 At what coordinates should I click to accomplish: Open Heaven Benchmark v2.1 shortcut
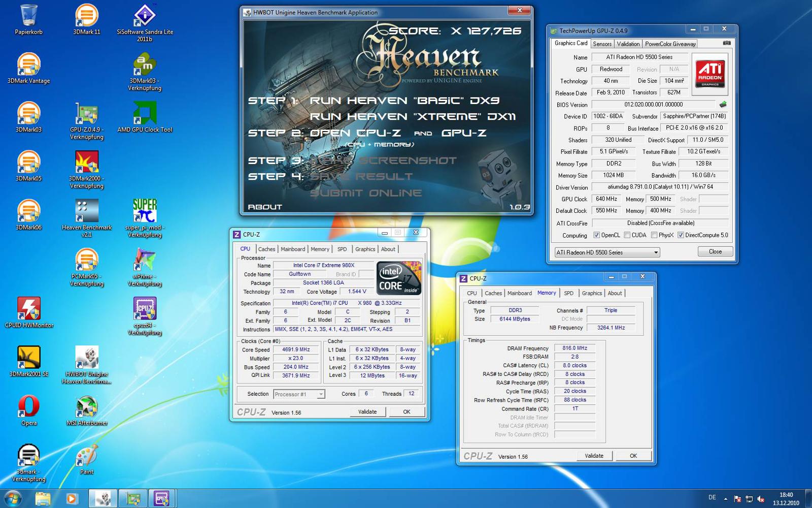[x=86, y=218]
